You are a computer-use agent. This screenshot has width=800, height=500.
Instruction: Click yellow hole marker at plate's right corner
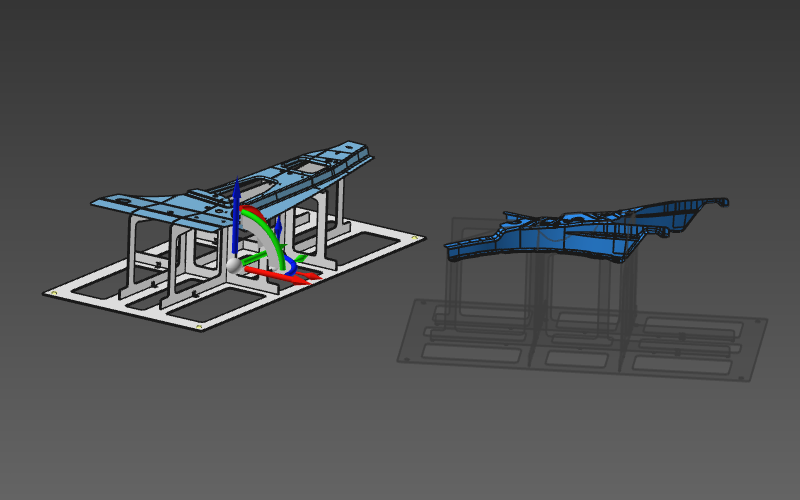click(414, 237)
